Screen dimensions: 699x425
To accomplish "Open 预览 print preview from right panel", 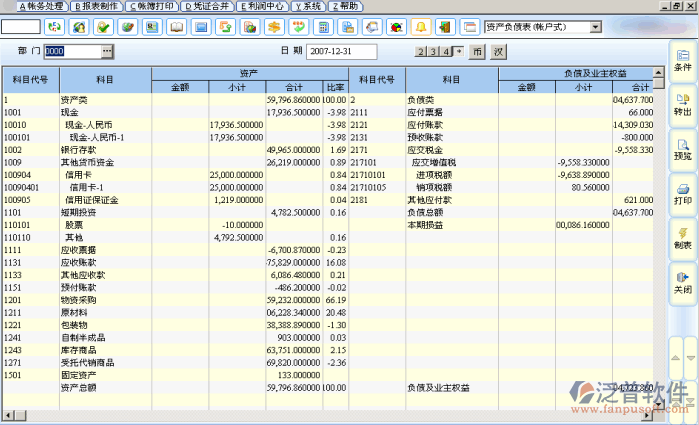I will tap(682, 149).
